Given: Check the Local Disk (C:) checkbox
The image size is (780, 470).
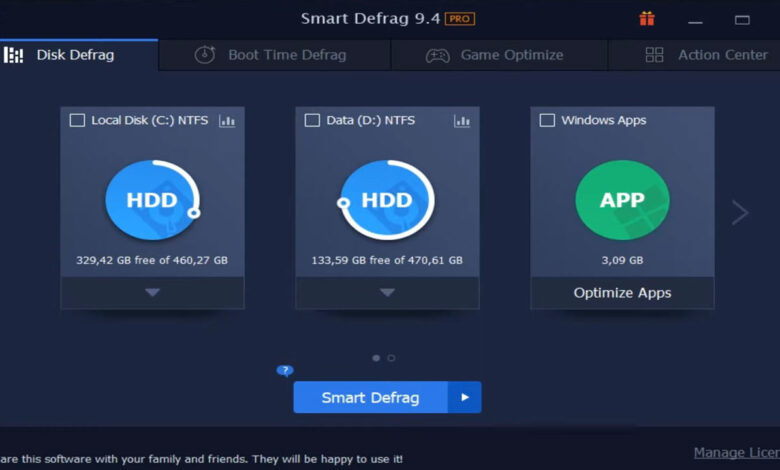Looking at the screenshot, I should point(77,120).
